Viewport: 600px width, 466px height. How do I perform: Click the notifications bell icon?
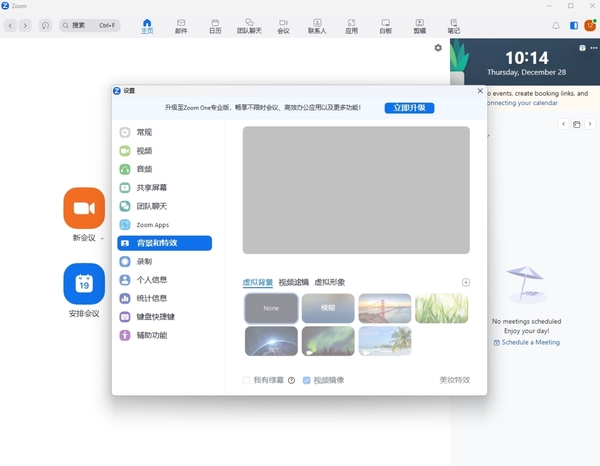tap(556, 25)
